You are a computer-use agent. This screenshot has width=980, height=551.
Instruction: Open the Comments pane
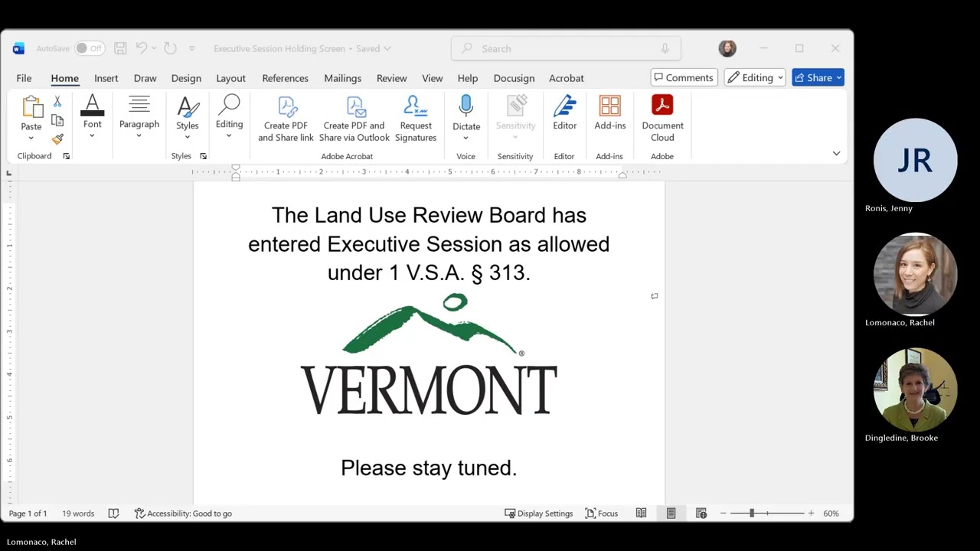click(684, 77)
